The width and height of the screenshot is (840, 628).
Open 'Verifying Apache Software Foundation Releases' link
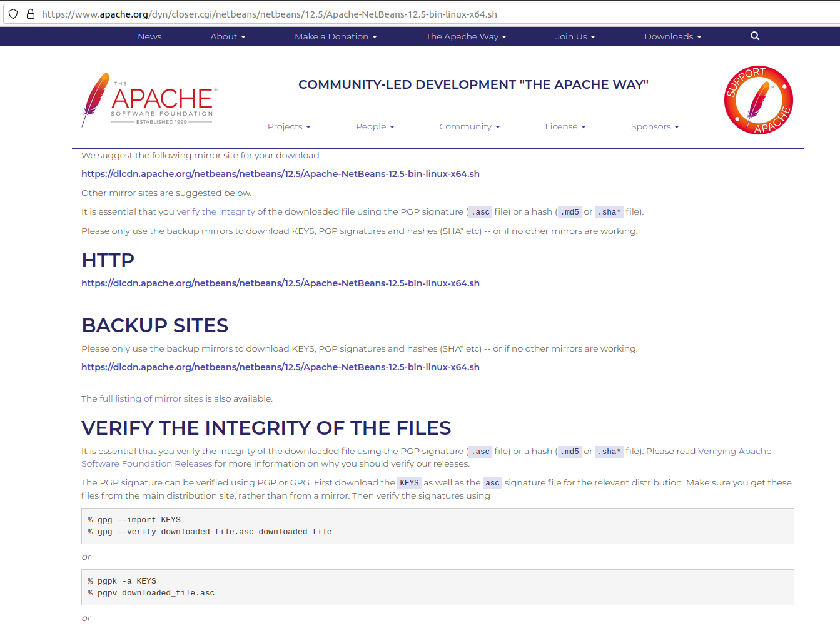pos(427,458)
